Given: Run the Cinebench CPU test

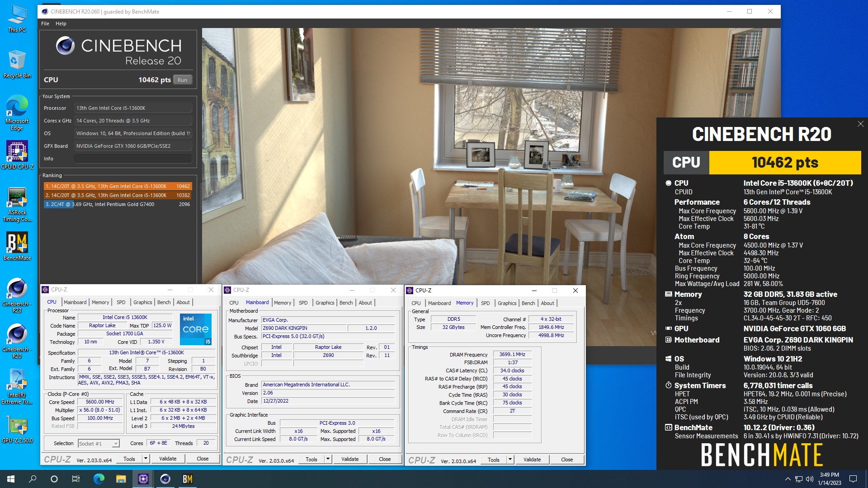Looking at the screenshot, I should coord(182,80).
